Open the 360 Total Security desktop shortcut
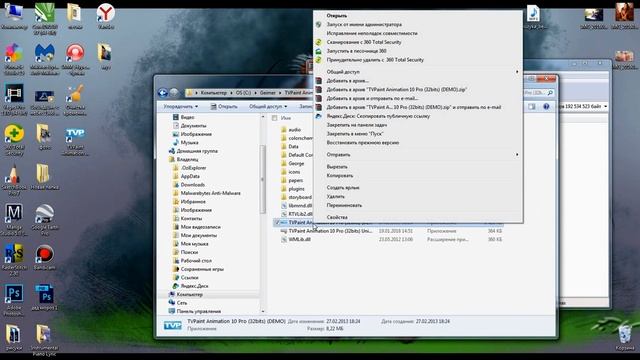640x360 pixels. [x=14, y=140]
